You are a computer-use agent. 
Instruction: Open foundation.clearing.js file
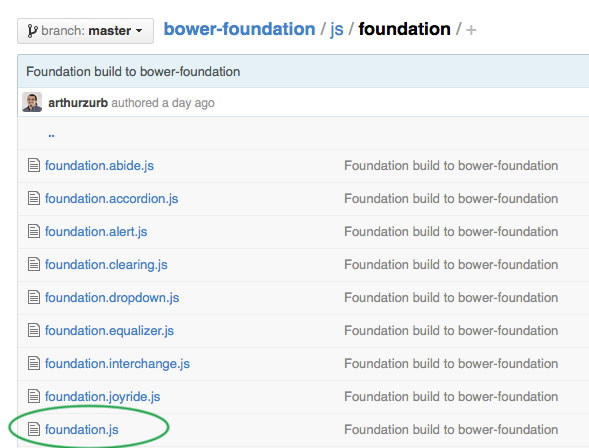point(106,265)
